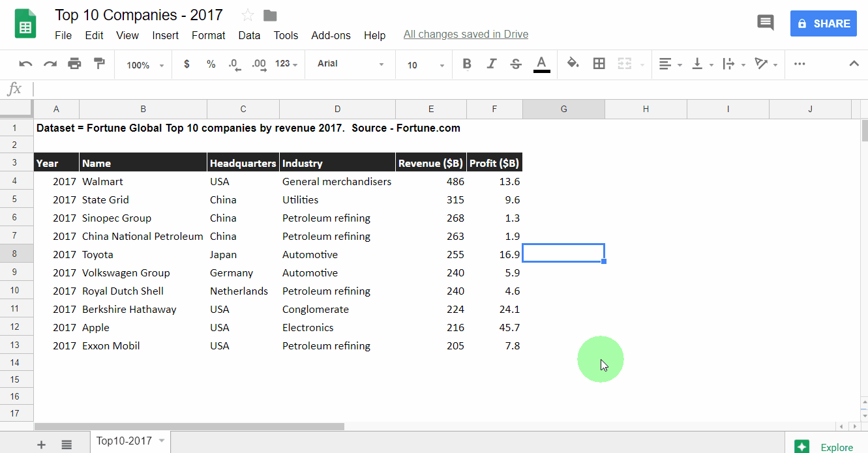
Task: Open text wrapping dropdown
Action: pos(734,64)
